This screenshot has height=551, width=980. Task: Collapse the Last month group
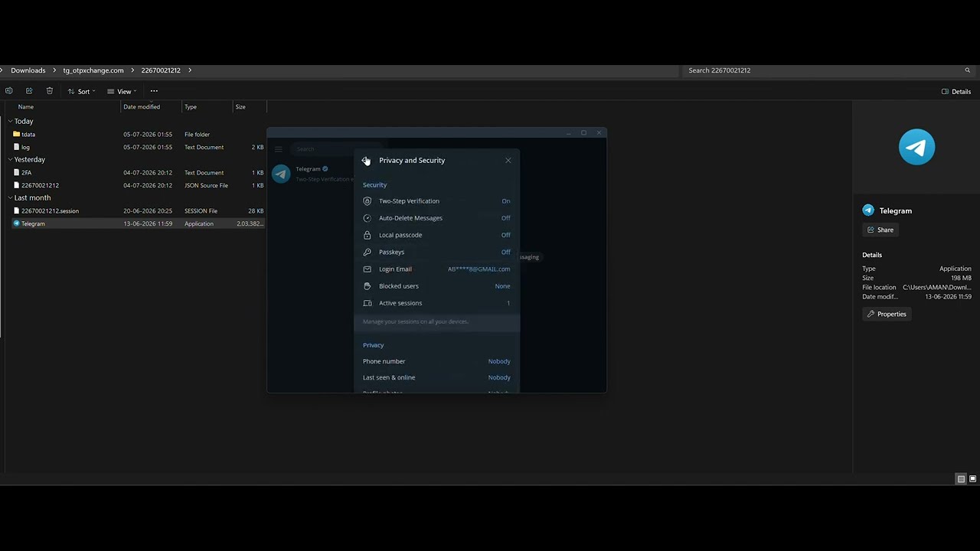coord(10,197)
